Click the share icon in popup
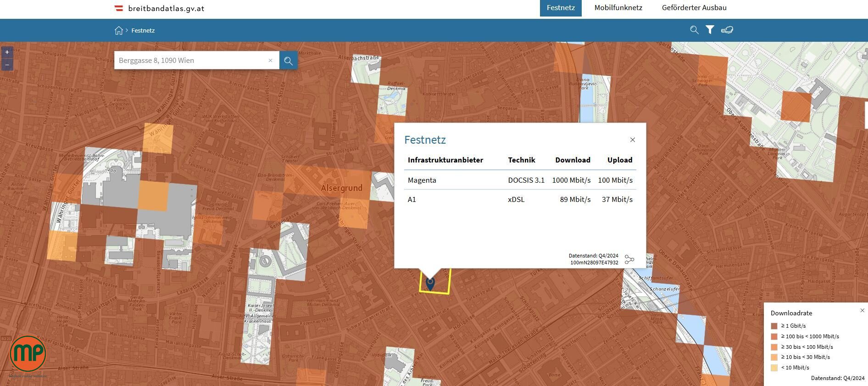868x386 pixels. [x=629, y=260]
